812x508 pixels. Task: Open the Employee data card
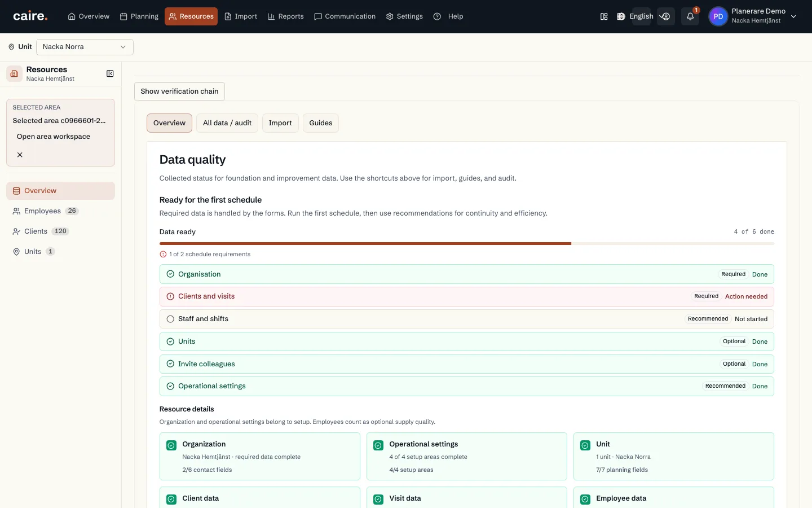click(x=674, y=498)
